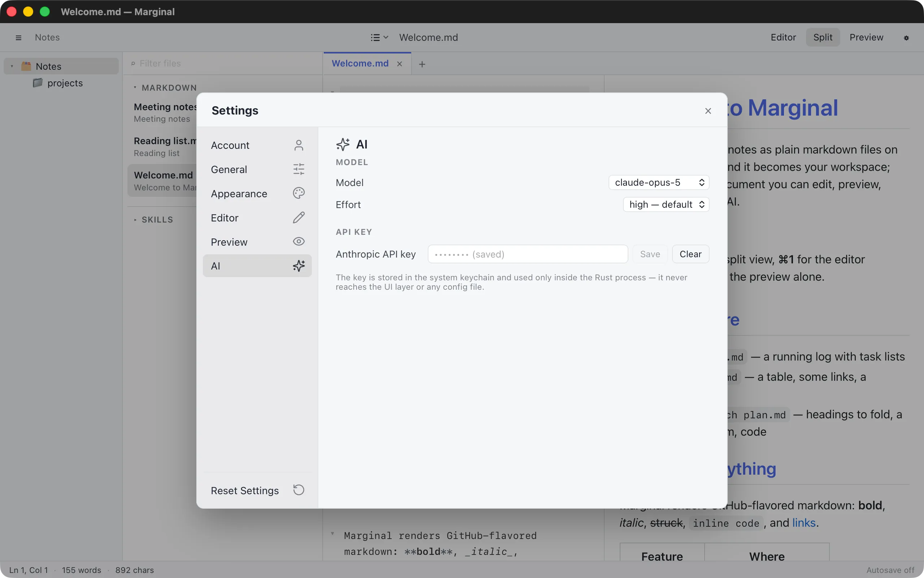This screenshot has width=924, height=578.
Task: Click the 155 words status entry
Action: pyautogui.click(x=81, y=570)
